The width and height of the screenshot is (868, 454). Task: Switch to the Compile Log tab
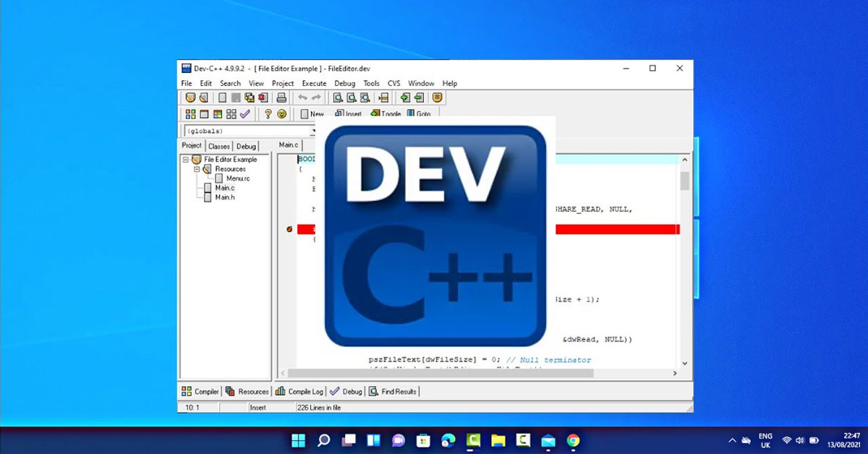click(302, 391)
